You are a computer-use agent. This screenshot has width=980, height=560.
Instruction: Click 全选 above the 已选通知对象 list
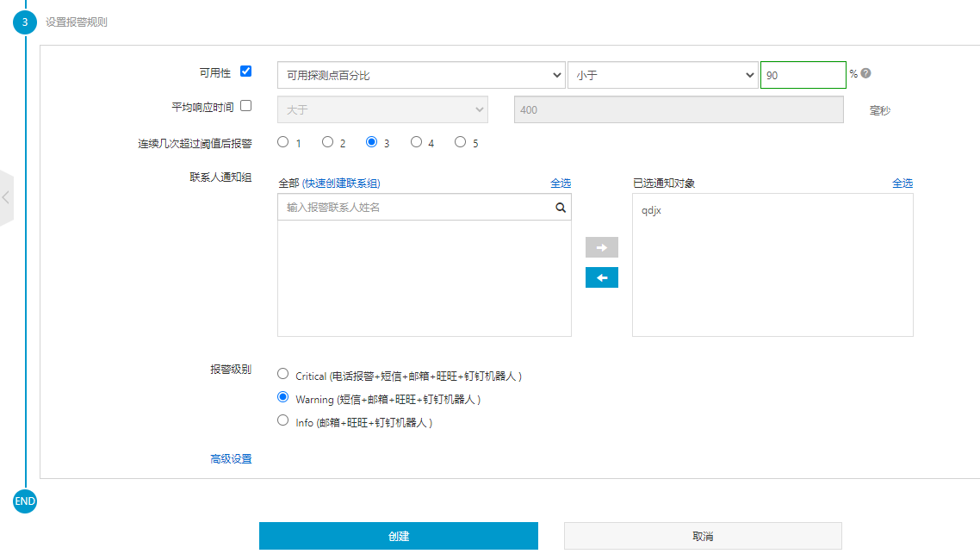902,184
